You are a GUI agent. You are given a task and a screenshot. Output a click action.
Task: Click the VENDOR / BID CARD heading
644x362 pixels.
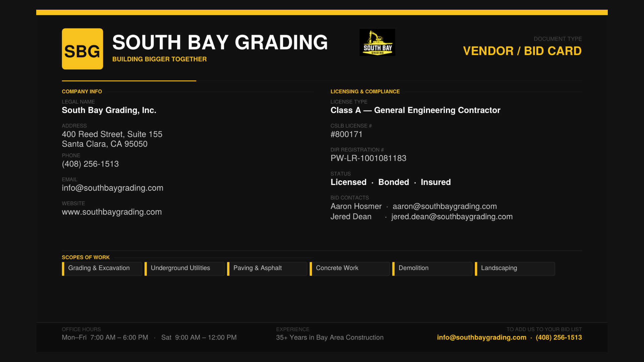pyautogui.click(x=522, y=51)
